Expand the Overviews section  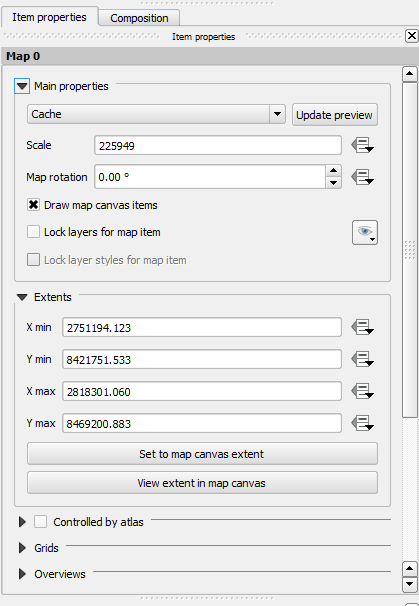pos(22,574)
